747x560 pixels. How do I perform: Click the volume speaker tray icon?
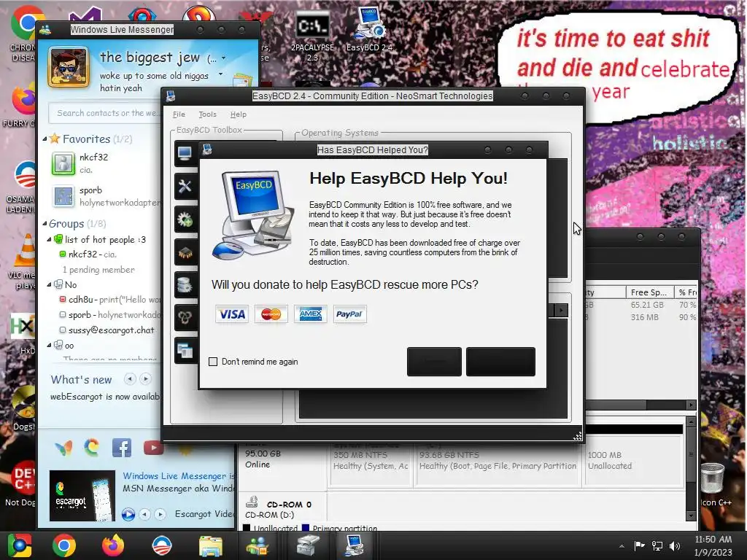(x=675, y=545)
